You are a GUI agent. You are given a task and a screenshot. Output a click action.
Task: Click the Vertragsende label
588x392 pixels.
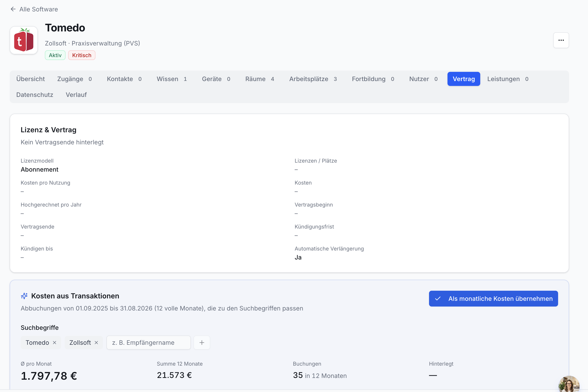pos(38,227)
